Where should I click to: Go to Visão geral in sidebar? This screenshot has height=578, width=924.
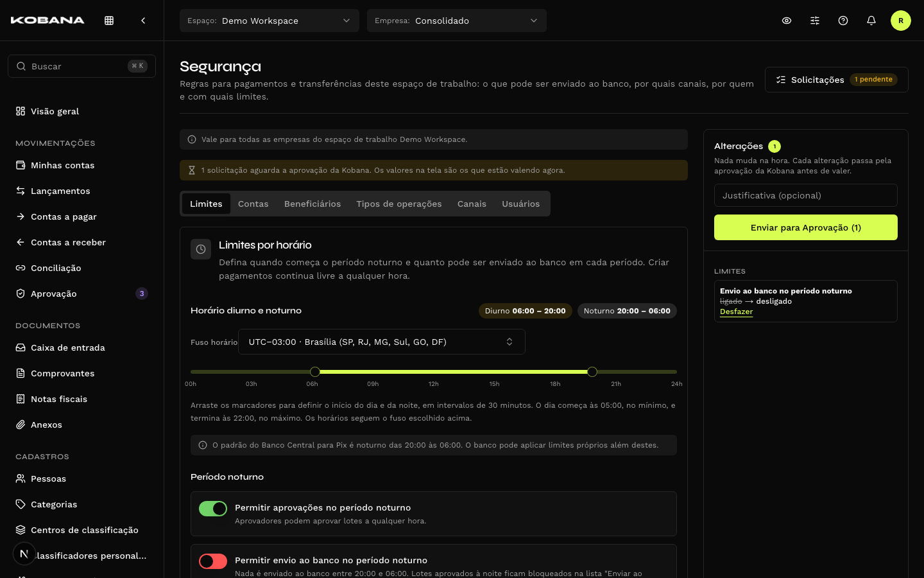(81, 111)
